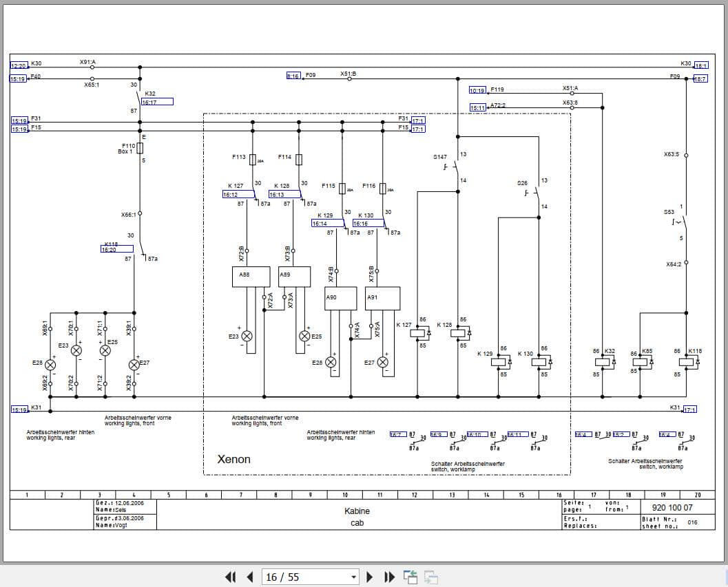Click the S53 switch label
Viewport: 728px width, 587px height.
(669, 212)
